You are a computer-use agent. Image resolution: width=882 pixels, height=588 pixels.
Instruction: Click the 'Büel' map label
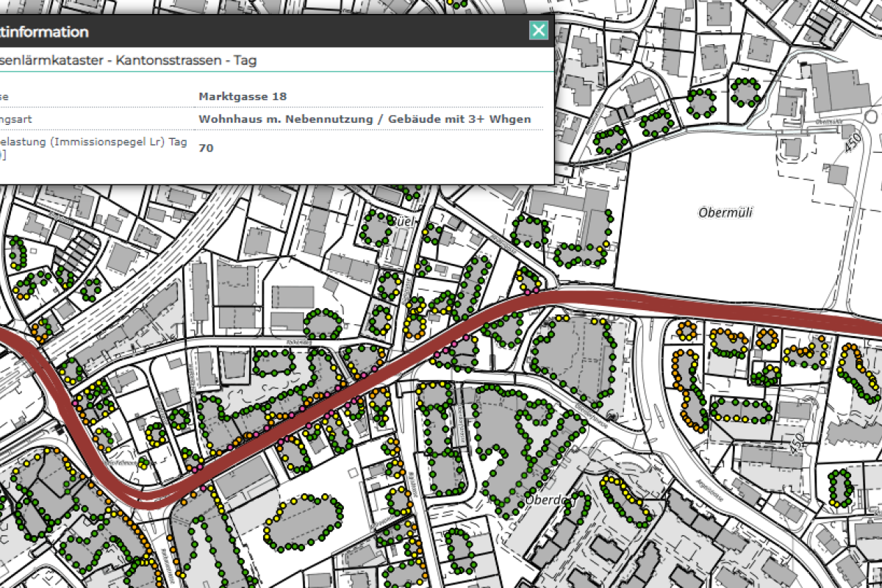click(x=405, y=221)
